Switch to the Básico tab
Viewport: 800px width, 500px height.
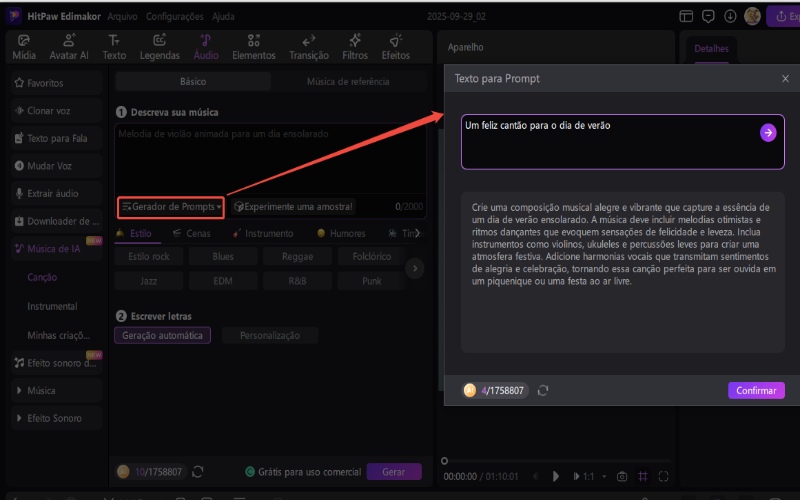(193, 81)
